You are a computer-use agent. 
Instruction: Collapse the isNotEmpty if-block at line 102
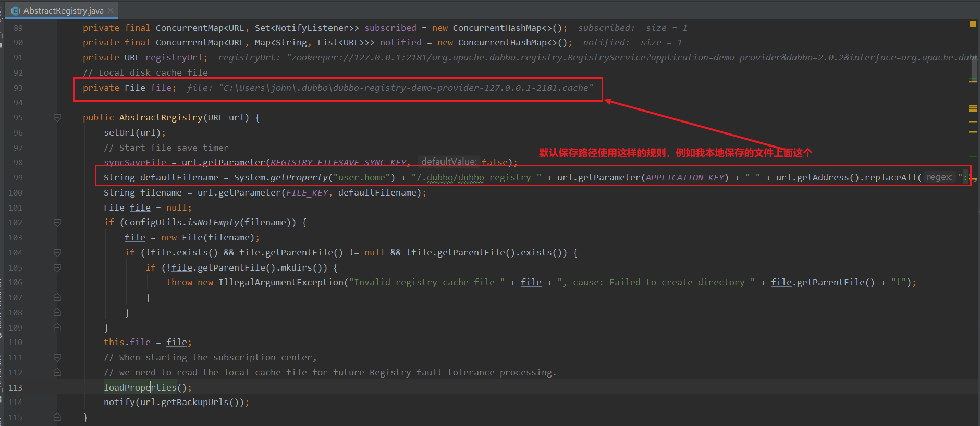tap(57, 223)
